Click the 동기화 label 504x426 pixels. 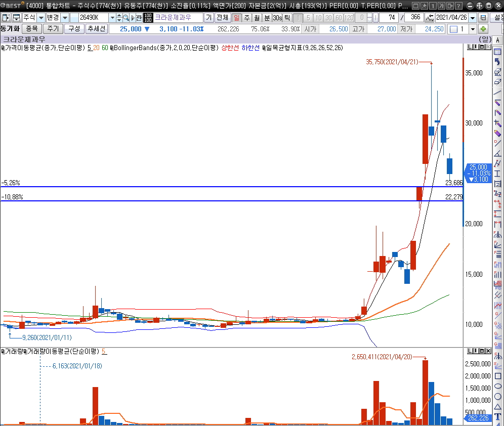10,29
